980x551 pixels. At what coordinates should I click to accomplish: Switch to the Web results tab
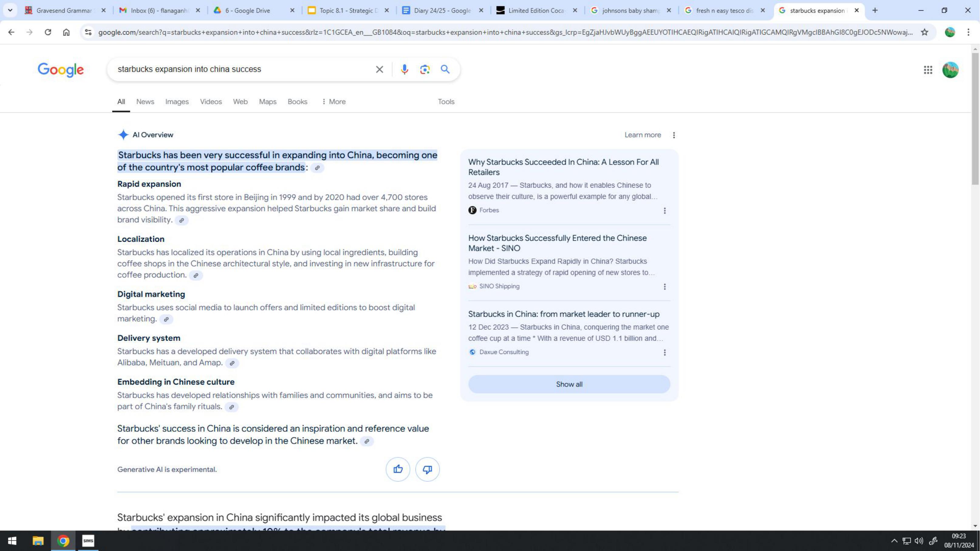pos(240,101)
